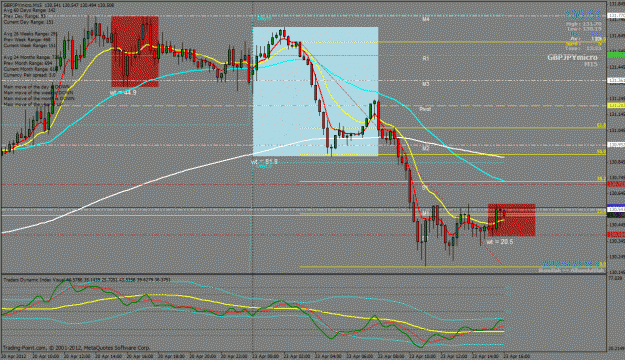Screen dimensions: 625x360
Task: Select the Currency Pair spread: 5.0 text
Action: coord(29,75)
